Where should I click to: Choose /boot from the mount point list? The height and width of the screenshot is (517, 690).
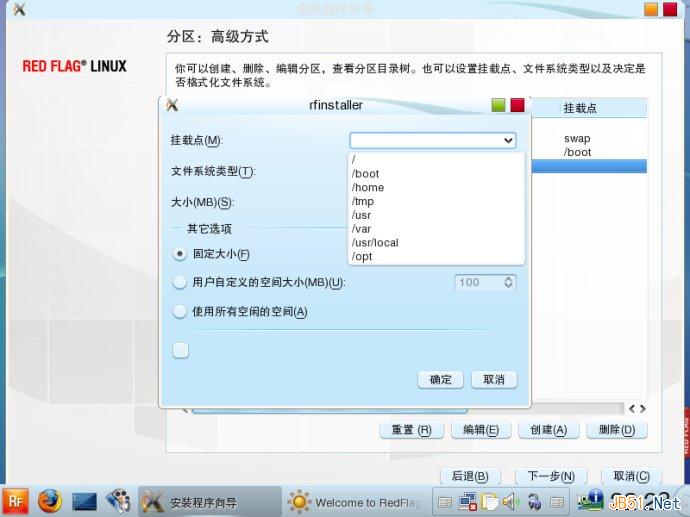436,174
